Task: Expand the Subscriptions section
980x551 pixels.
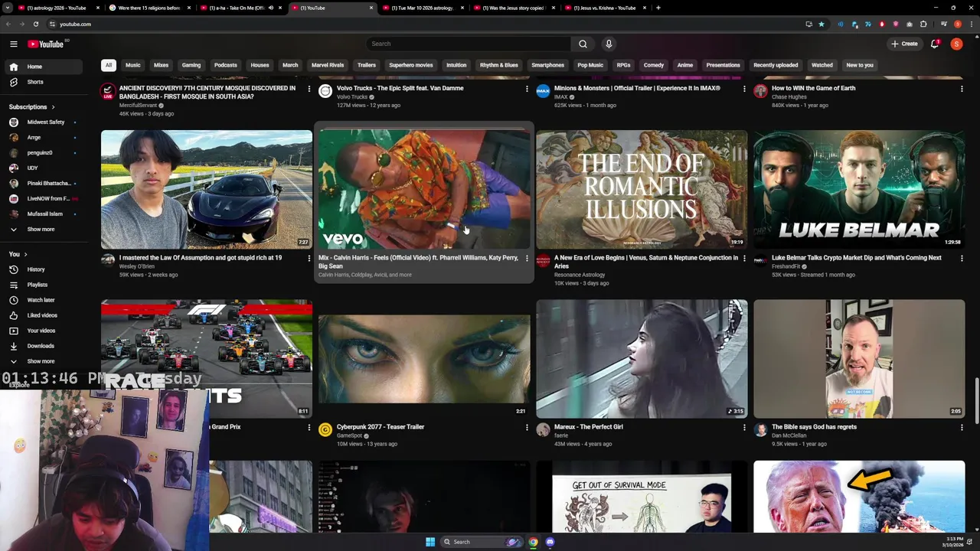Action: click(31, 107)
